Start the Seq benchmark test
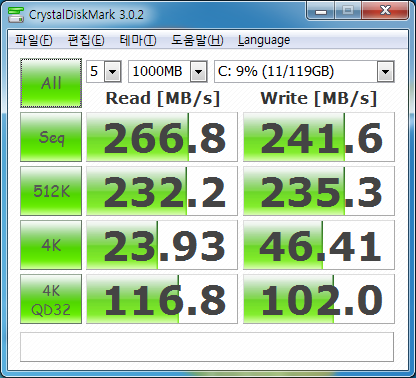 [51, 137]
